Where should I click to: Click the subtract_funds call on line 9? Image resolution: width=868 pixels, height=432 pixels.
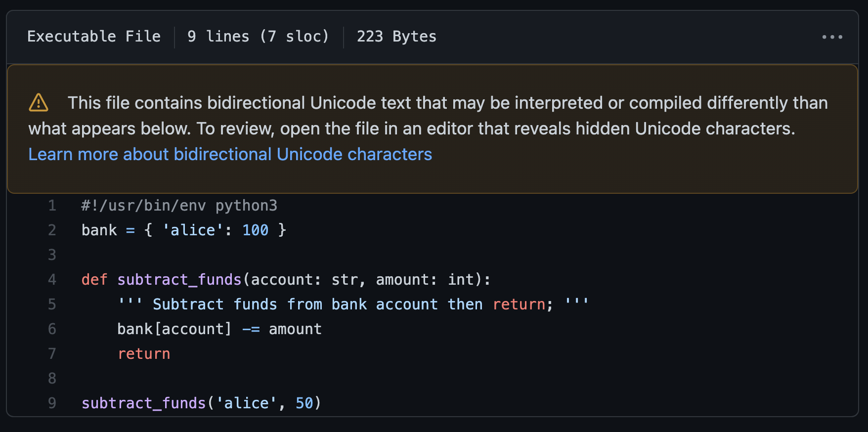[201, 403]
